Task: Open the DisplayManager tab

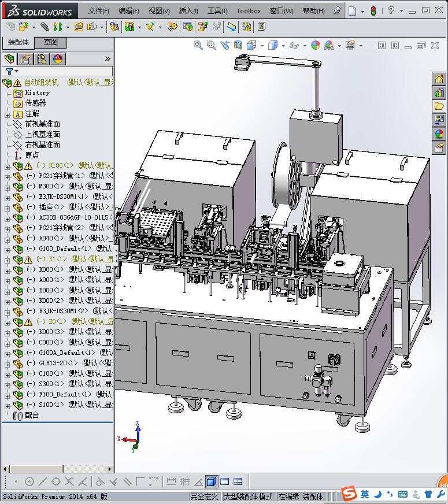Action: (58, 59)
